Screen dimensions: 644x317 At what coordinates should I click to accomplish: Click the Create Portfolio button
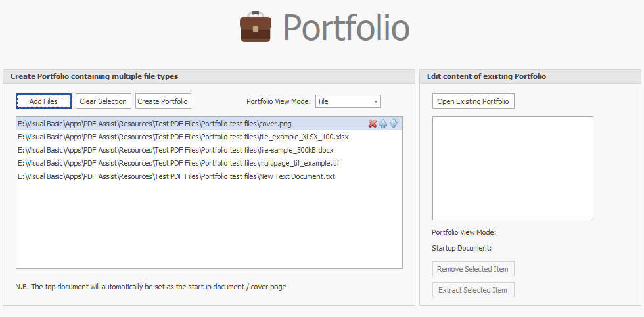click(163, 101)
